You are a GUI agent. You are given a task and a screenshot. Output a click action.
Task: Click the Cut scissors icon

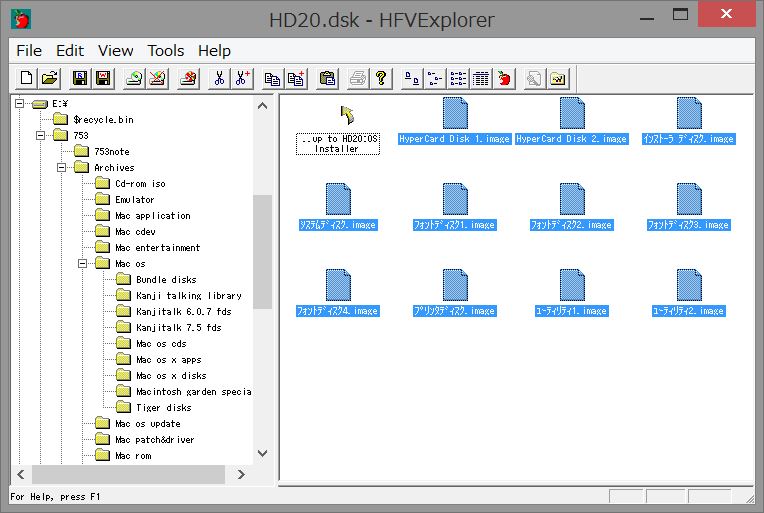(x=219, y=78)
